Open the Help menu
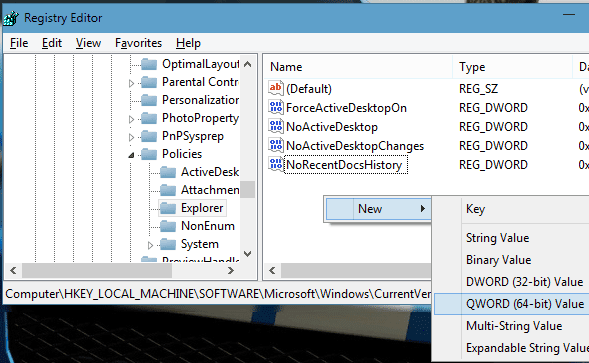589x363 pixels. pos(188,43)
